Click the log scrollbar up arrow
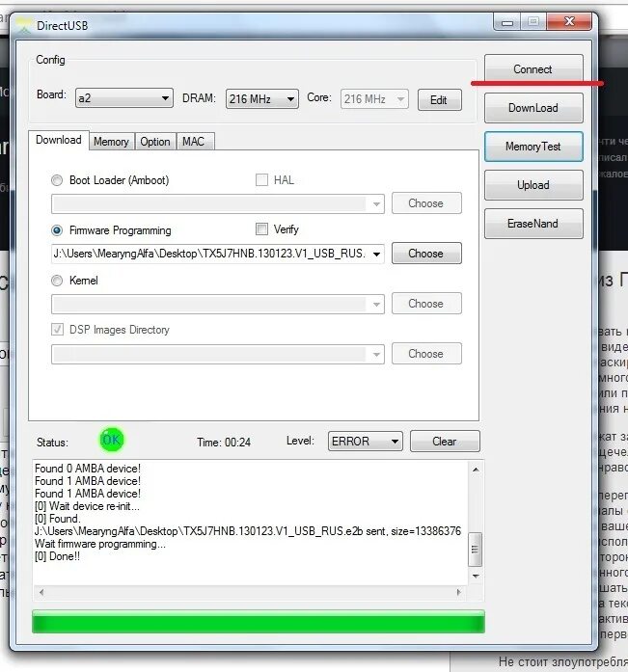Viewport: 628px width, 672px height. (476, 470)
